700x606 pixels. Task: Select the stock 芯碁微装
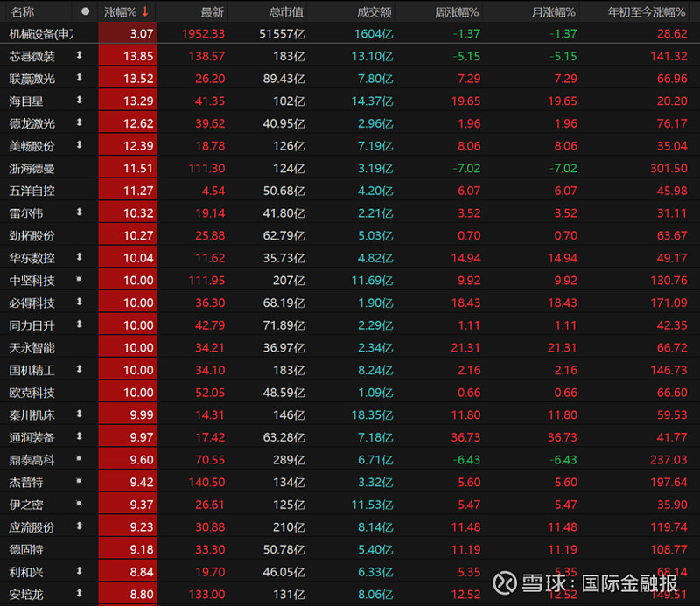click(x=32, y=56)
